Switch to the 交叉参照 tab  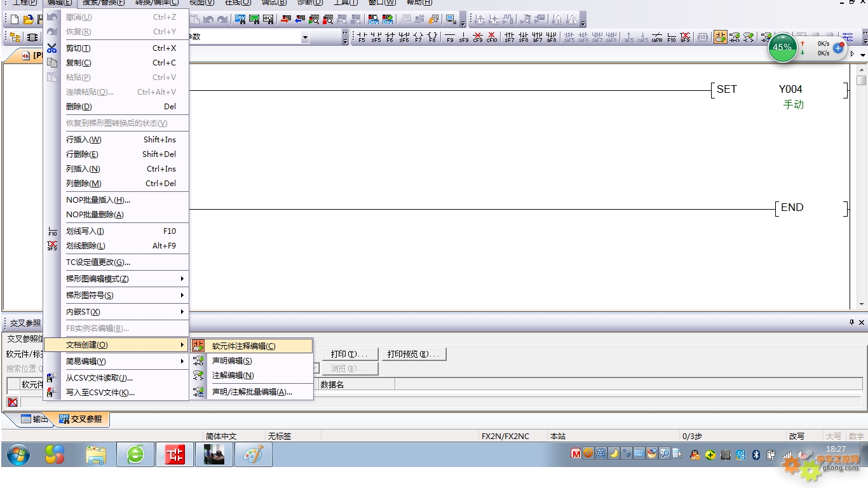(81, 419)
